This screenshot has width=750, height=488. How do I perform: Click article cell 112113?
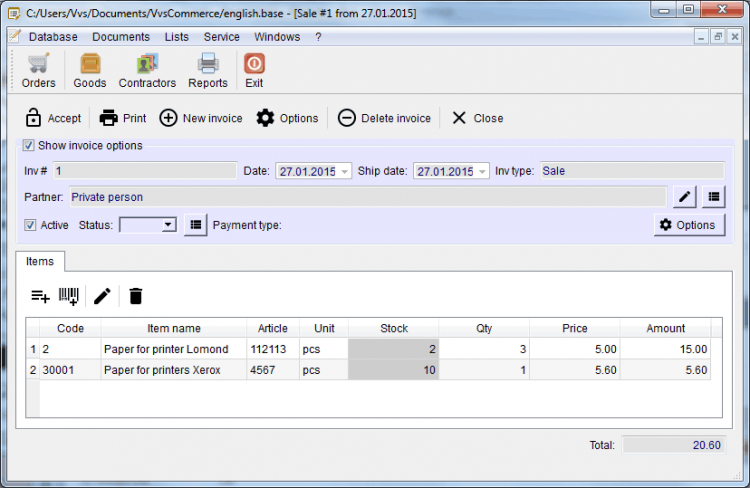click(x=273, y=349)
